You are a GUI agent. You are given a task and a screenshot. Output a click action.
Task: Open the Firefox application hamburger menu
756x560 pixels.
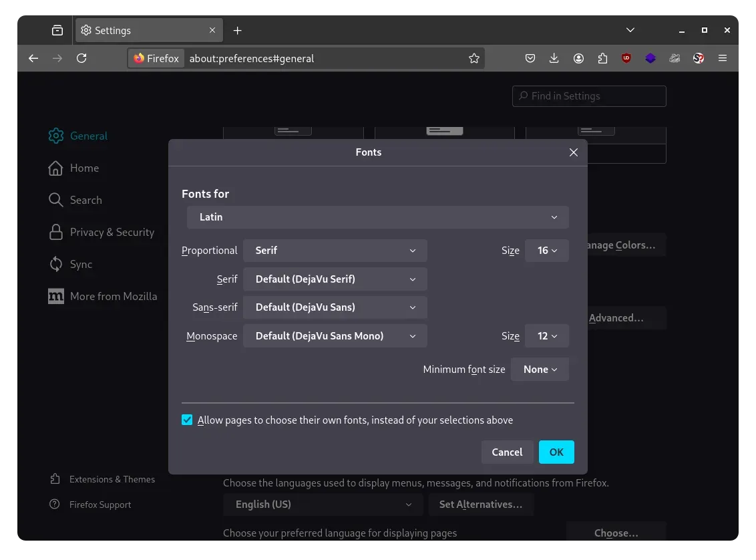point(723,58)
